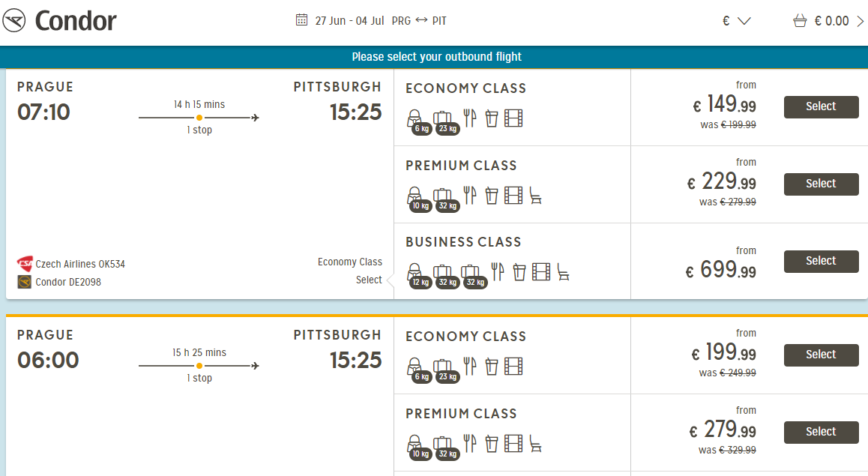The width and height of the screenshot is (868, 476).
Task: Click the Czech Airlines logo icon
Action: (x=25, y=264)
